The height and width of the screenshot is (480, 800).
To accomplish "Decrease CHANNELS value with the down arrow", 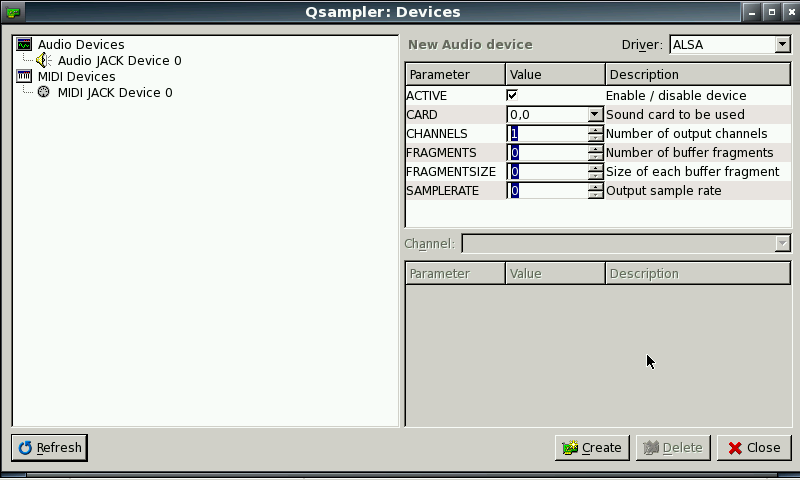I will tap(595, 138).
